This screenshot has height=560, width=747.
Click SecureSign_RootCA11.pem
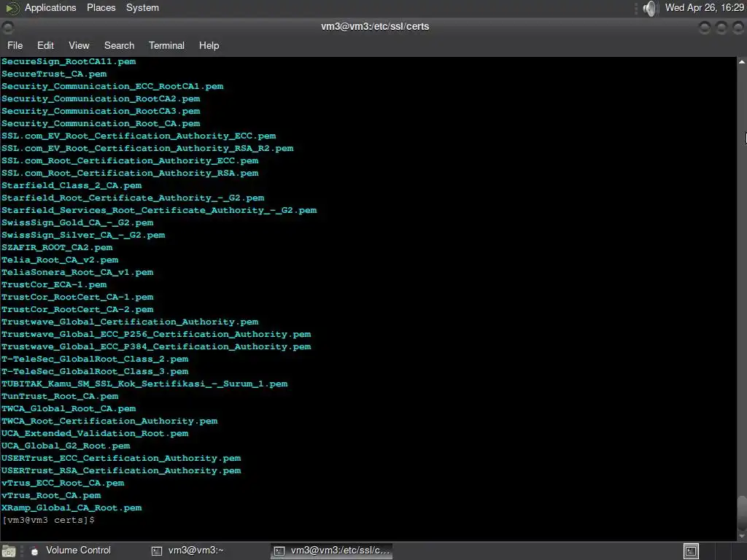[69, 61]
